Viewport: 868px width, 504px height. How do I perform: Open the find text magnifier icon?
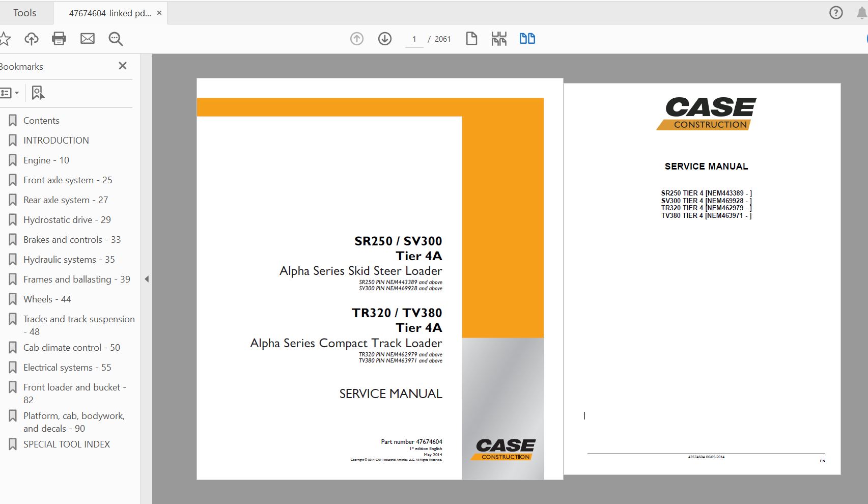tap(116, 39)
